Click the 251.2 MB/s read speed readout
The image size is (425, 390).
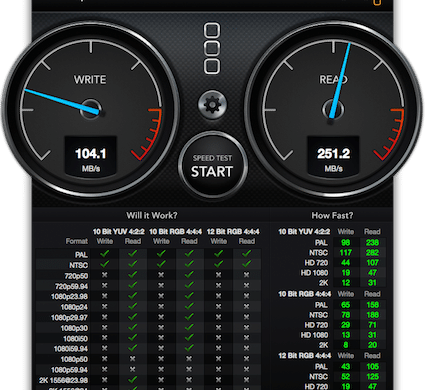(x=333, y=156)
